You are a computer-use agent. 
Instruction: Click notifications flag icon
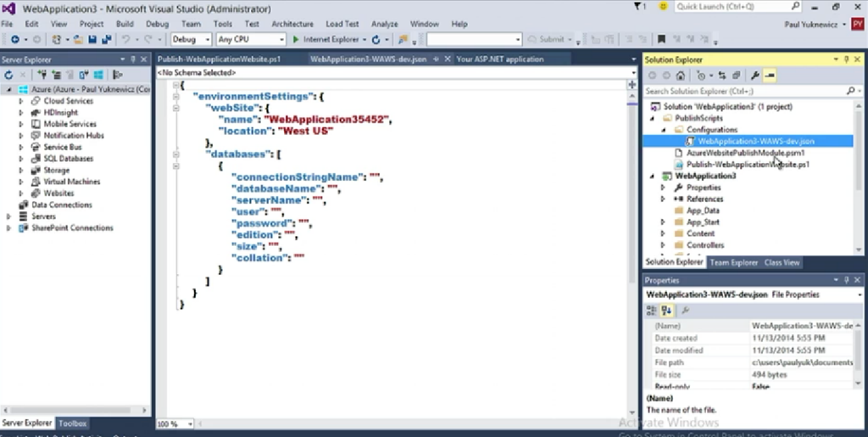point(639,7)
